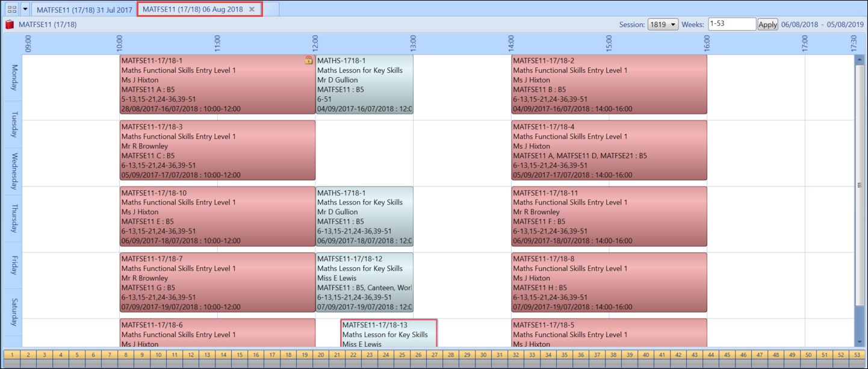
Task: Open the MATFSE11-17/18-7 lesson block
Action: [x=217, y=282]
